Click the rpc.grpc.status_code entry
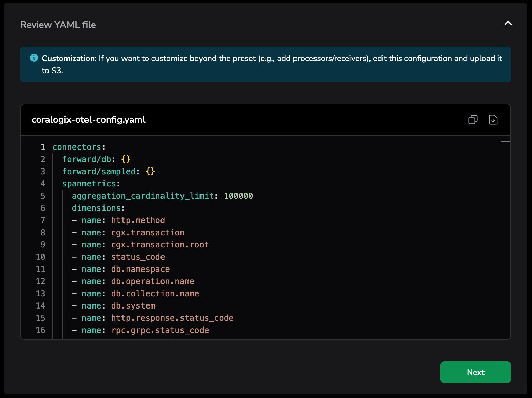The height and width of the screenshot is (398, 532). click(x=160, y=330)
